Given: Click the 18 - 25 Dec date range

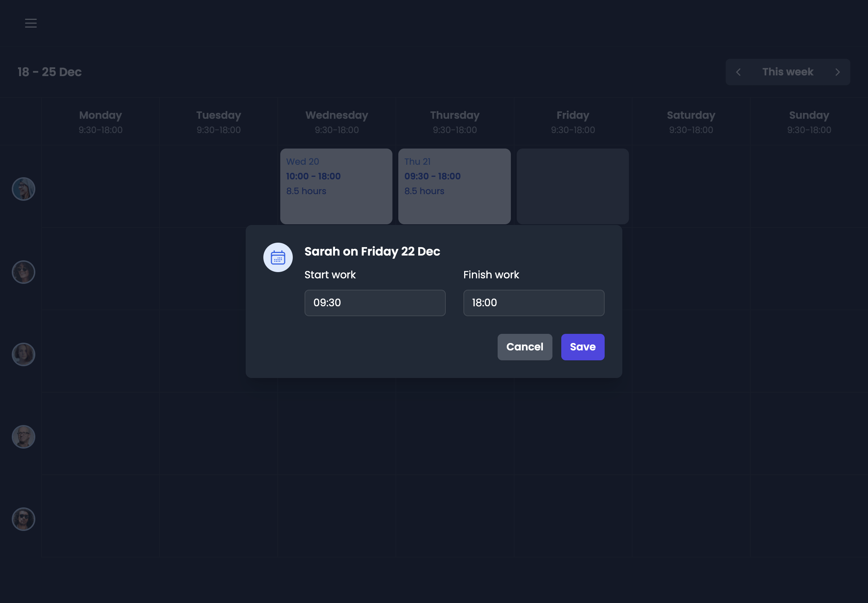Looking at the screenshot, I should [50, 72].
